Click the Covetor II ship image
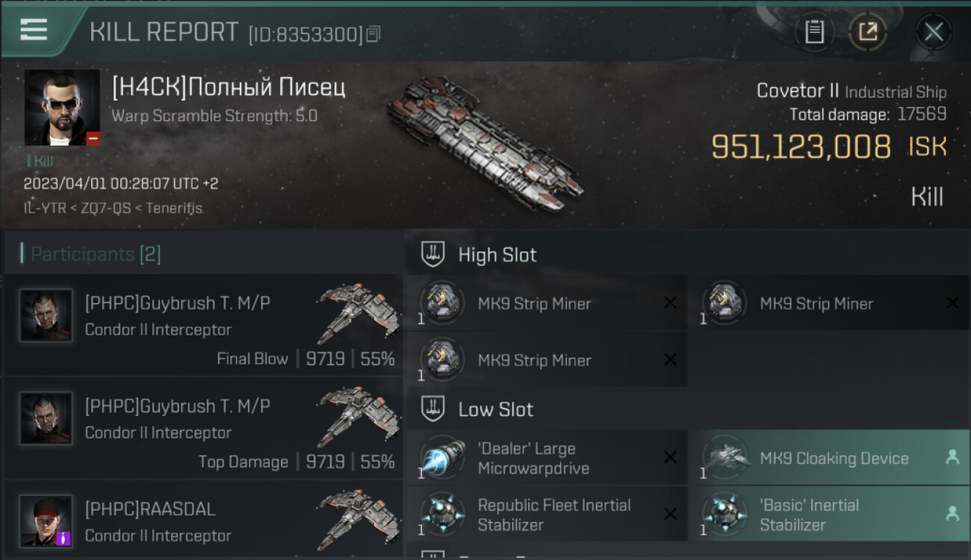This screenshot has height=560, width=971. [x=485, y=142]
